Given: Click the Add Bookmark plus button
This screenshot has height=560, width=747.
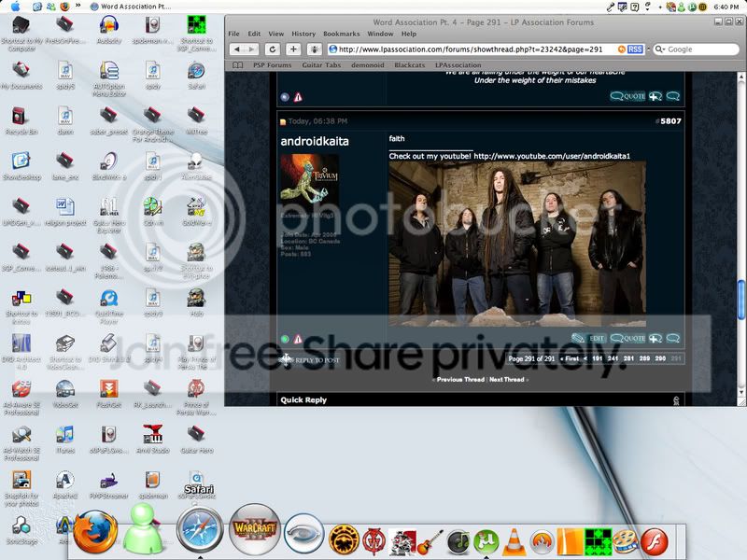Looking at the screenshot, I should (x=293, y=49).
